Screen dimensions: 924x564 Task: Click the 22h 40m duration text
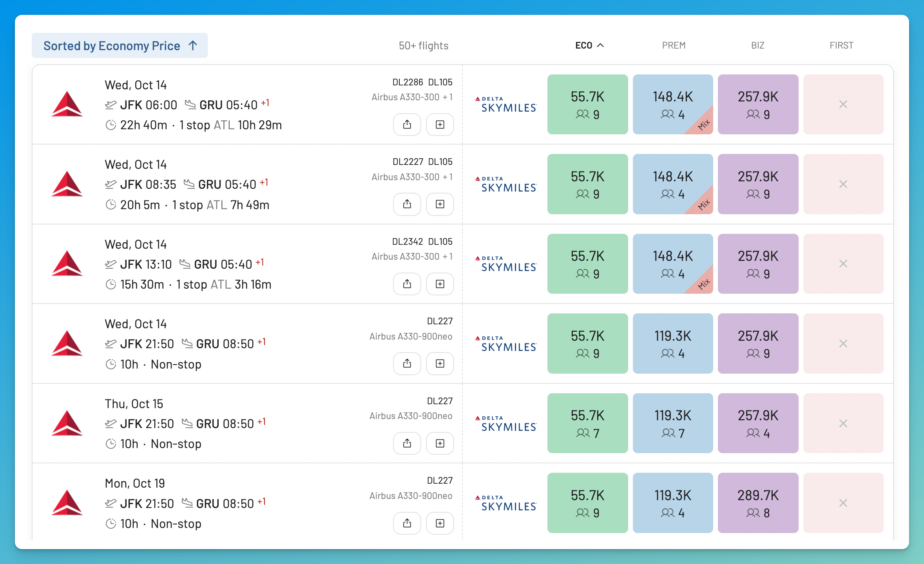[x=143, y=125]
